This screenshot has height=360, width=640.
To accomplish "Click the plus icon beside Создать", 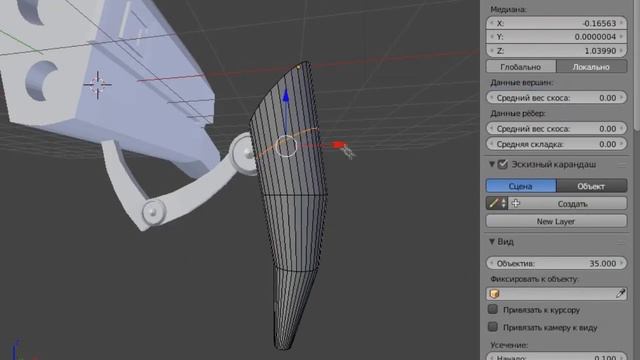I will tap(516, 203).
